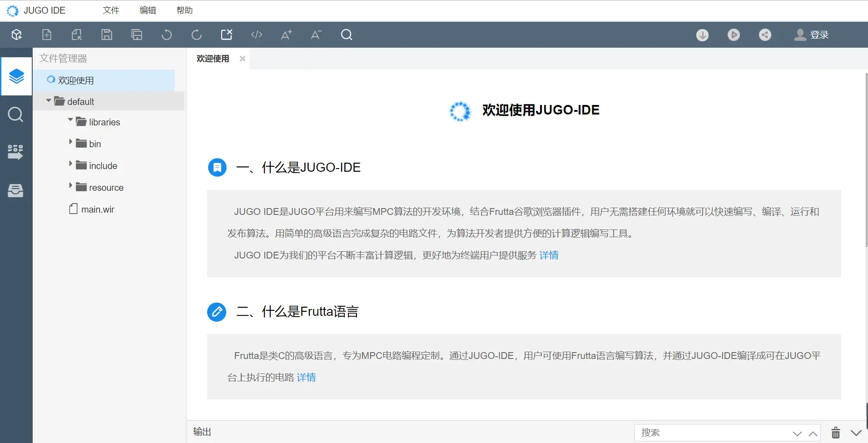The width and height of the screenshot is (868, 443).
Task: Click the share icon
Action: click(x=765, y=35)
